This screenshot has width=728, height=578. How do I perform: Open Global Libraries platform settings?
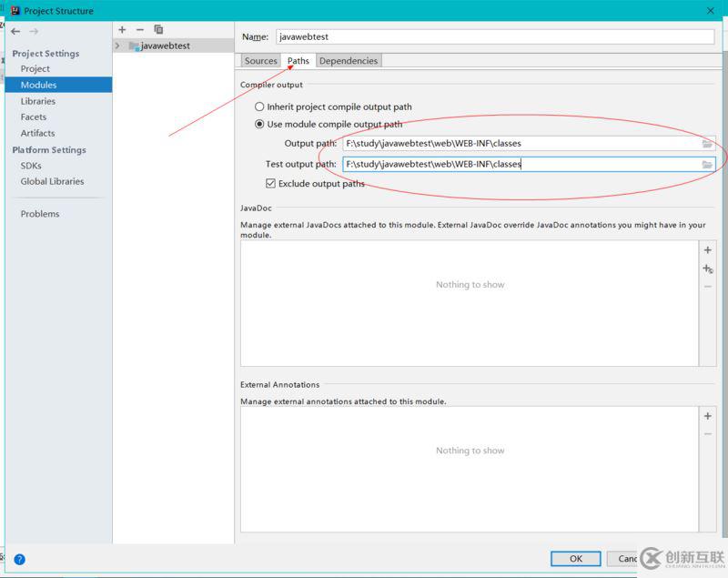(x=52, y=181)
